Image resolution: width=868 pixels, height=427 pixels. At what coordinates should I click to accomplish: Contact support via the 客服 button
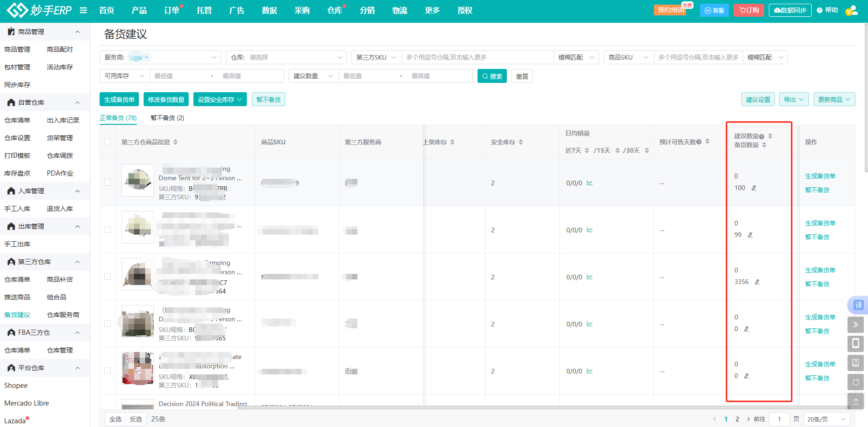714,10
